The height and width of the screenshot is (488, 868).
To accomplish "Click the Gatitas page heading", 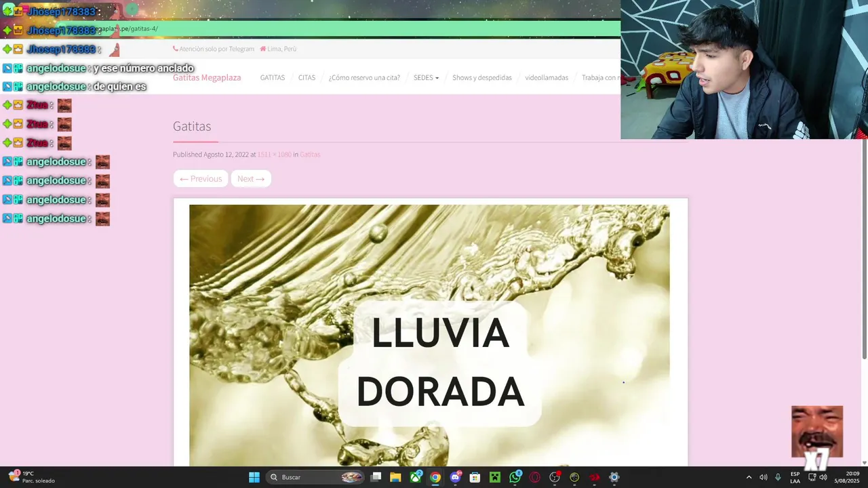I will (192, 126).
